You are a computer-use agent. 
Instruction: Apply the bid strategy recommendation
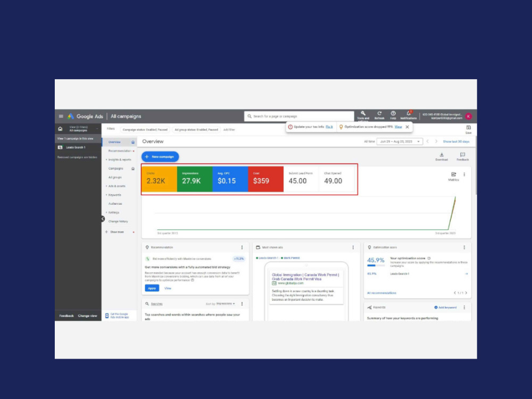[x=152, y=288]
